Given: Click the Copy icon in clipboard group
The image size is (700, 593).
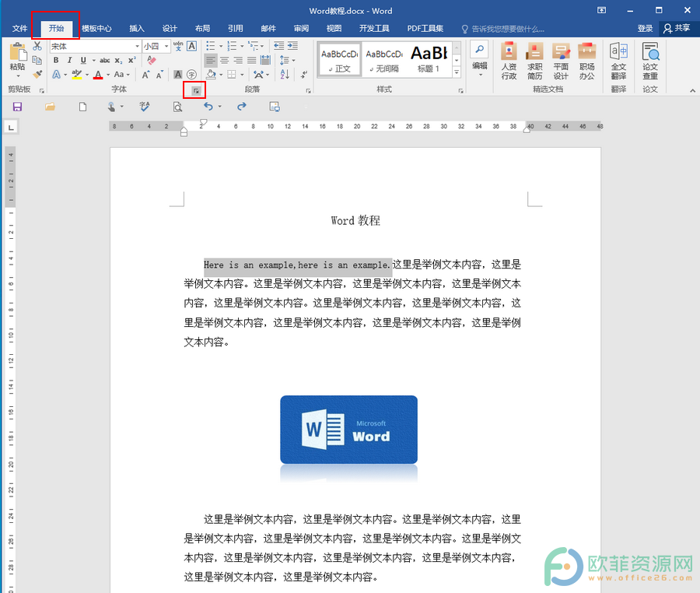Looking at the screenshot, I should click(x=37, y=60).
